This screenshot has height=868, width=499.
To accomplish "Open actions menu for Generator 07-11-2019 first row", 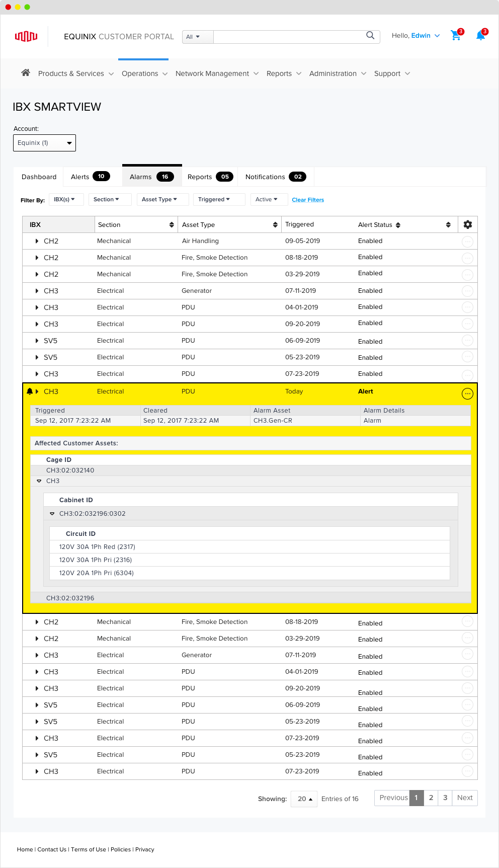I will coord(467,291).
